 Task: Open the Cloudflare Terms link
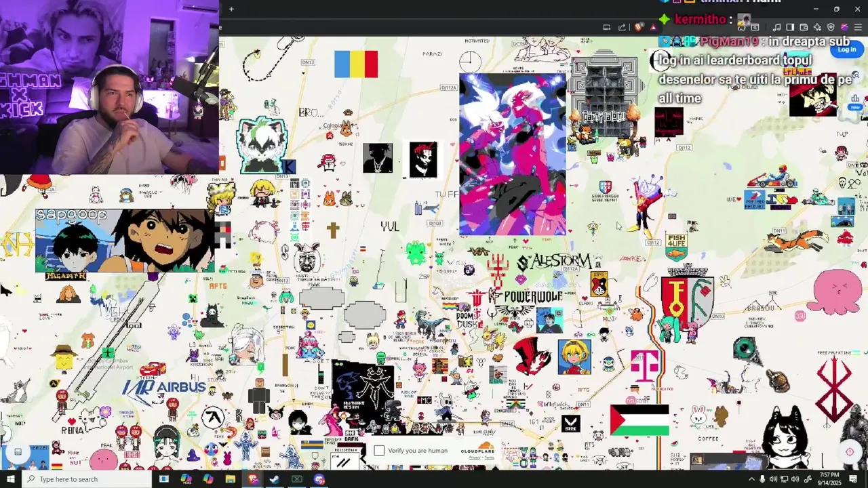click(489, 458)
